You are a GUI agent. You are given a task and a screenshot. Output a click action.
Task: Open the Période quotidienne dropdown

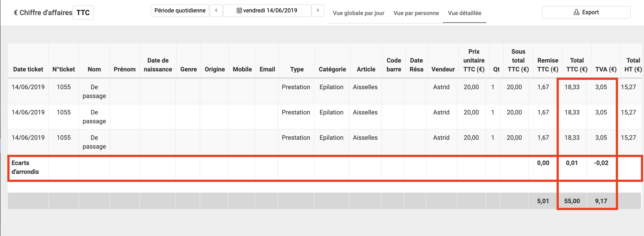click(180, 10)
